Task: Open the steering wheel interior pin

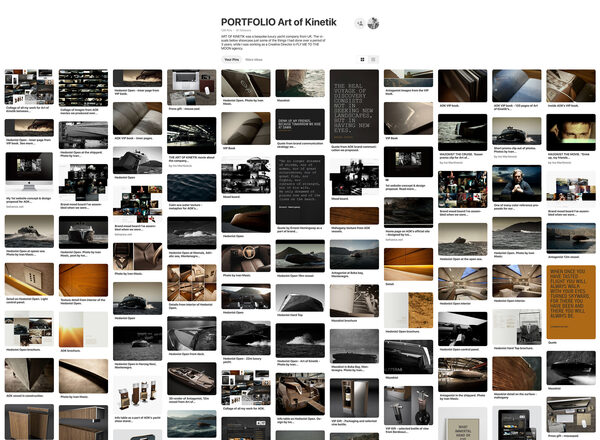Action: click(246, 258)
